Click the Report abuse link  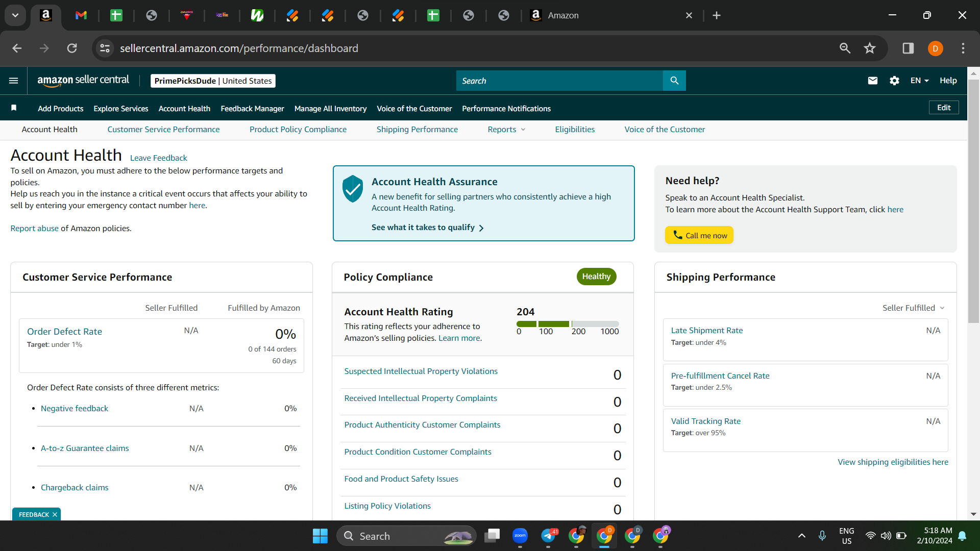click(x=34, y=229)
